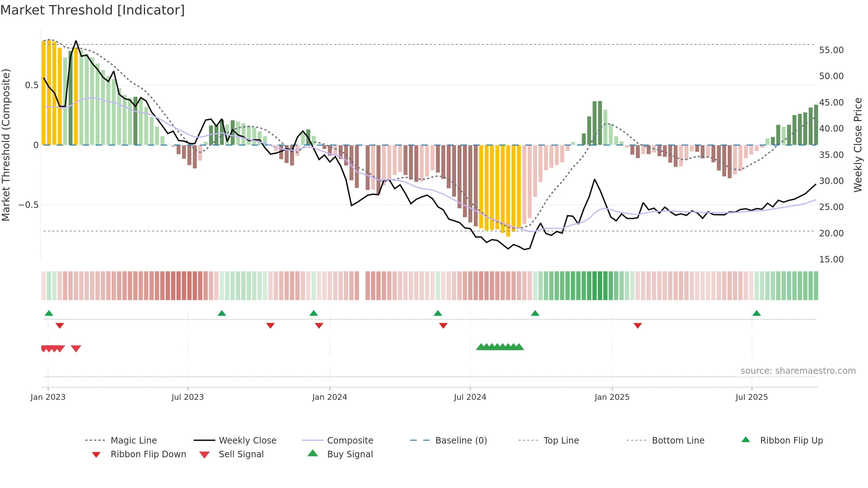This screenshot has width=868, height=488.
Task: Click the red Ribbon Flip Down legend triangle
Action: point(96,455)
